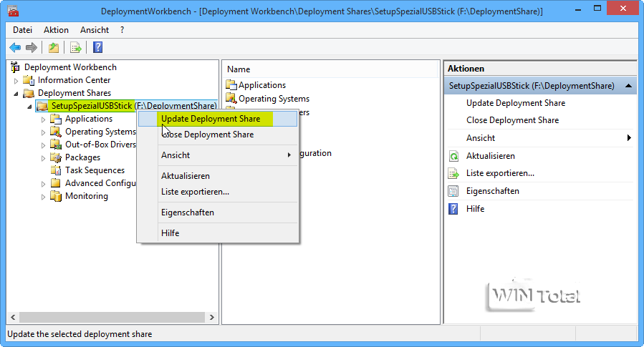Screen dimensions: 644x347
Task: Expand the Packages tree node
Action: pos(43,158)
